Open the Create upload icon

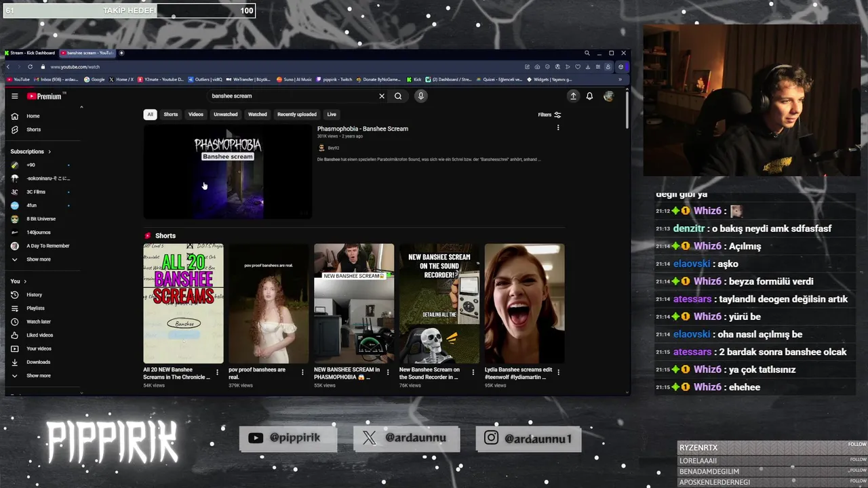point(573,96)
